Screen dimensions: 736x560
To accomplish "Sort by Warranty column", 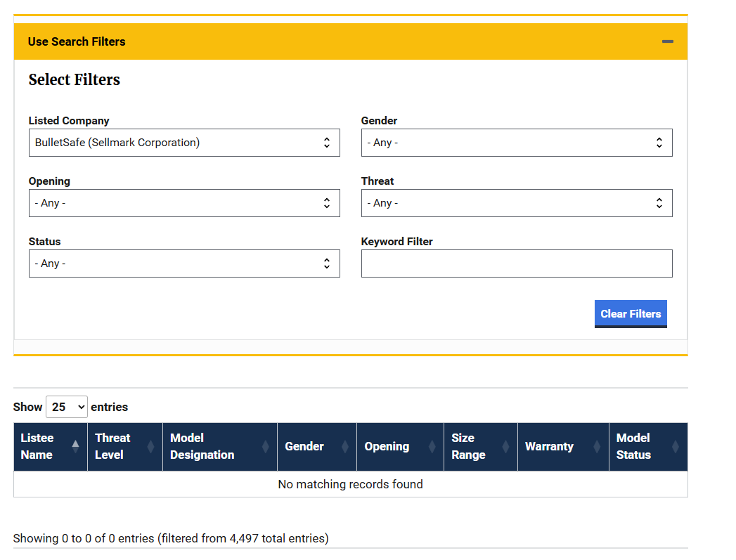I will (x=563, y=446).
